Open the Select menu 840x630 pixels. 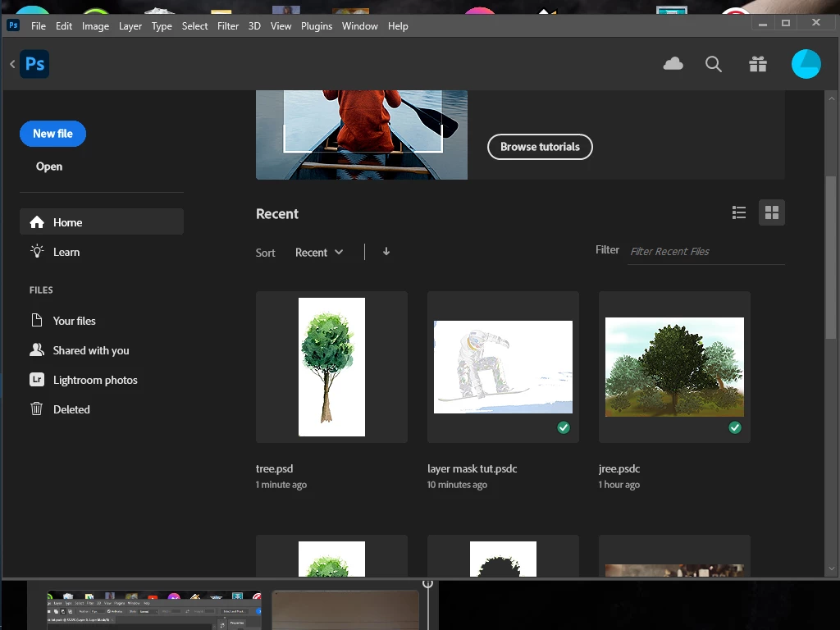(x=194, y=25)
